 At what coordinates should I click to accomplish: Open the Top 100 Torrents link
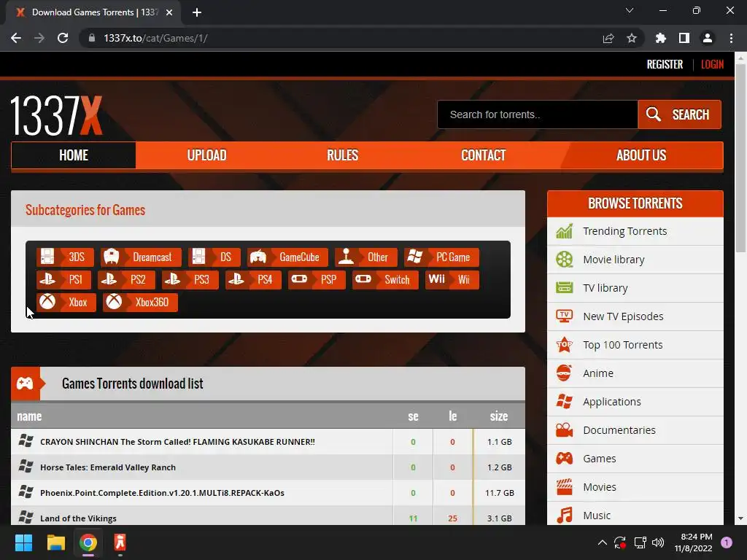point(623,345)
